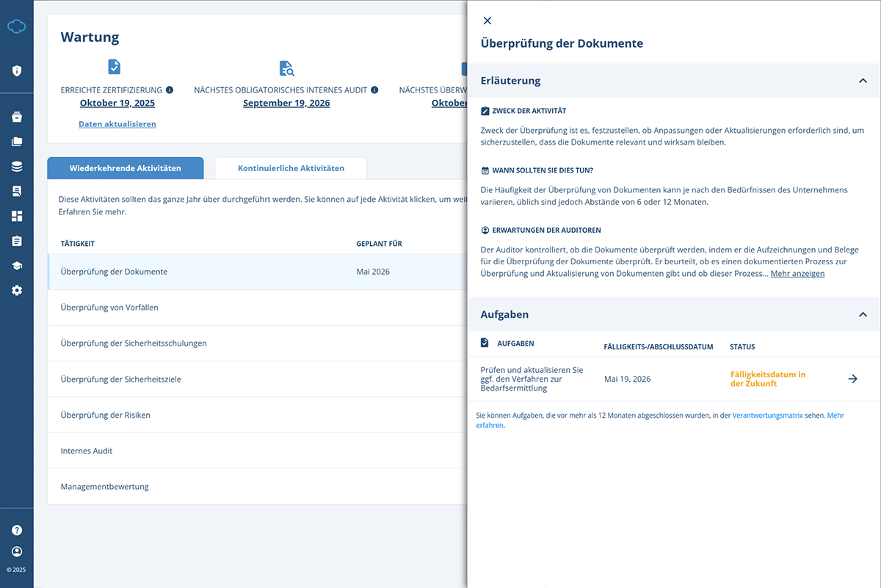Screen dimensions: 881x588
Task: Click the graduation cap training icon
Action: click(17, 266)
